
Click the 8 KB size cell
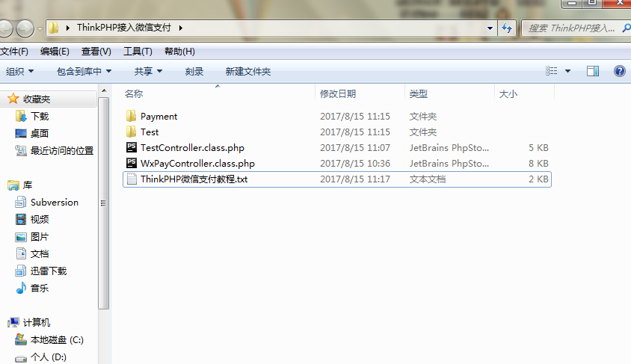(538, 163)
